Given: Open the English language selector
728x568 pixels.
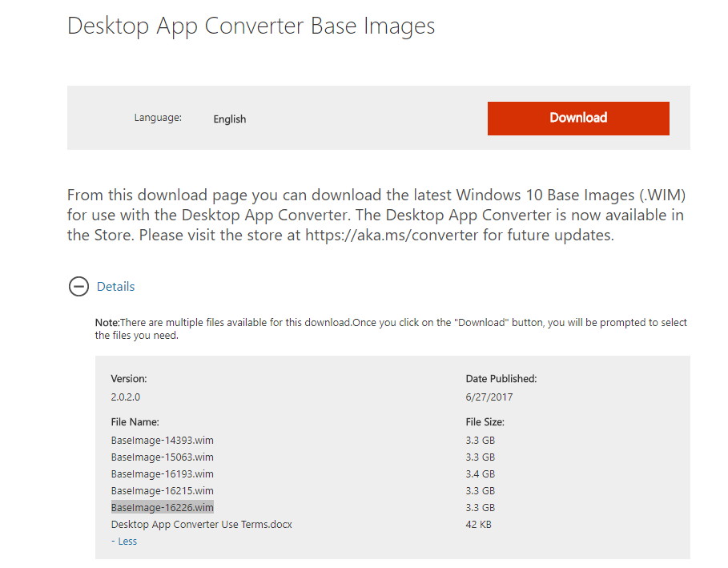Looking at the screenshot, I should tap(229, 119).
